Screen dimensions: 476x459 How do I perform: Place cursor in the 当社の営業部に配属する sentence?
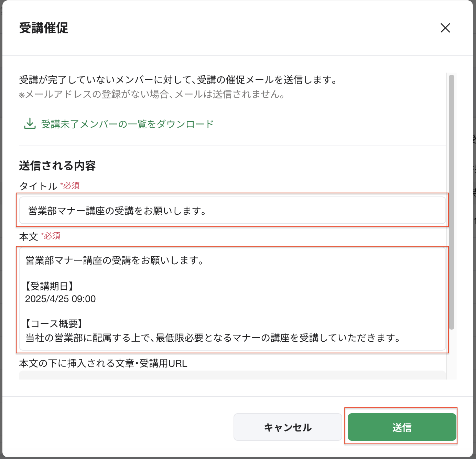click(x=213, y=338)
